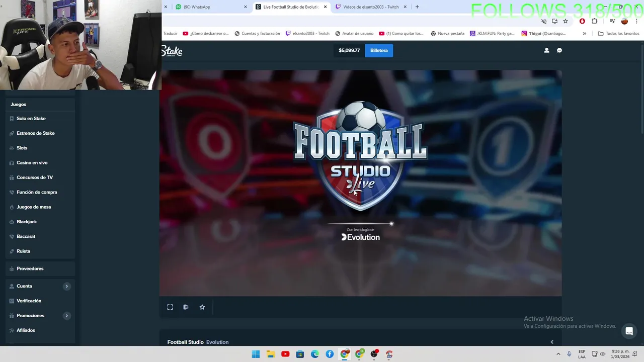Open Solo en Stake in sidebar
The image size is (644, 362).
click(x=40, y=119)
